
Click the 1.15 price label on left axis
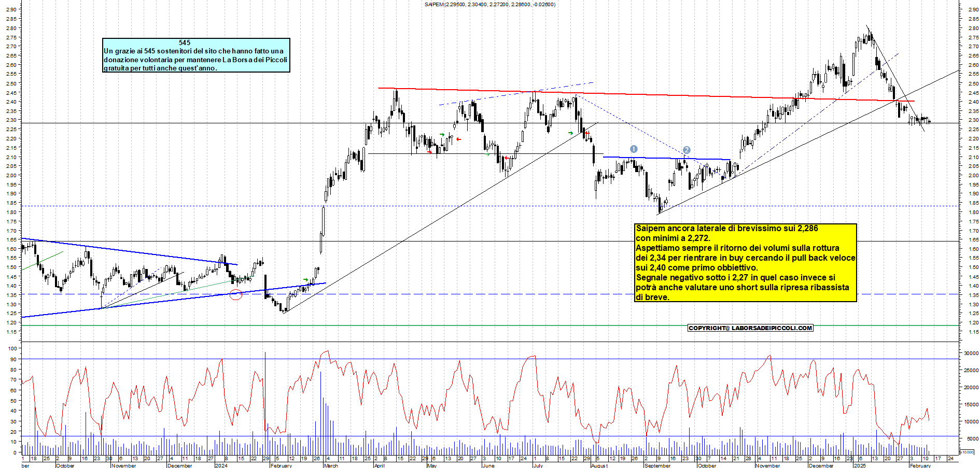pos(11,332)
